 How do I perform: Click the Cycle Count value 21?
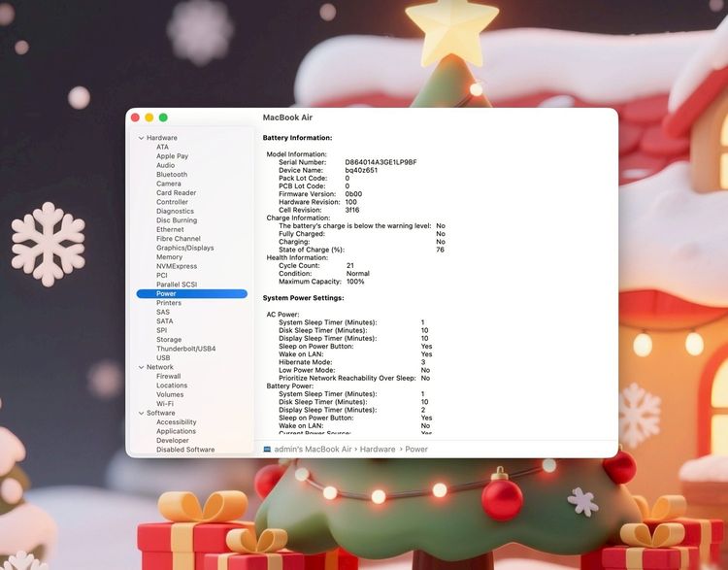(x=350, y=265)
